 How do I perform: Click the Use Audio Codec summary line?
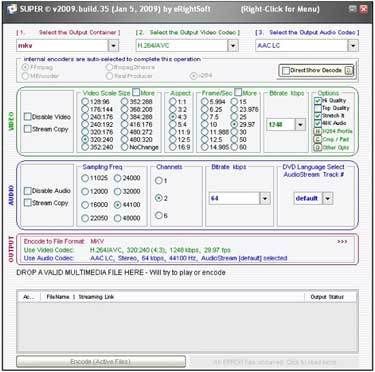pos(155,258)
